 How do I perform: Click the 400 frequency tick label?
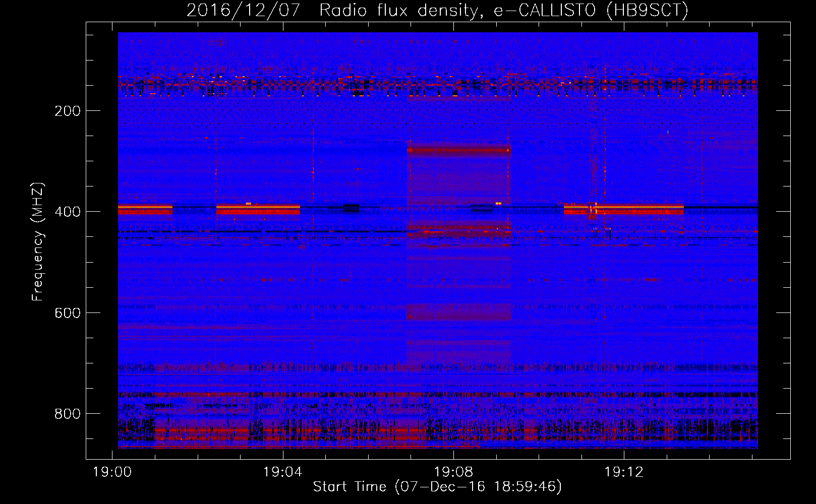click(x=68, y=212)
